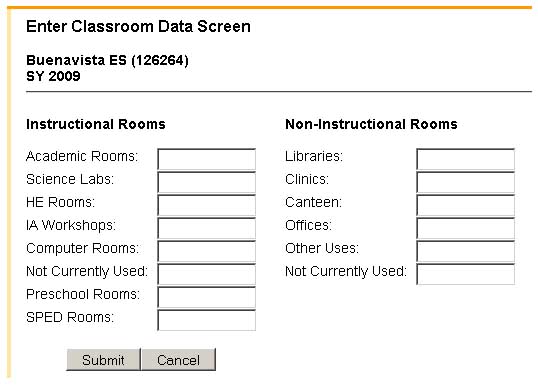Screen dimensions: 538x389
Task: Select the Other Uses input box
Action: click(x=466, y=251)
